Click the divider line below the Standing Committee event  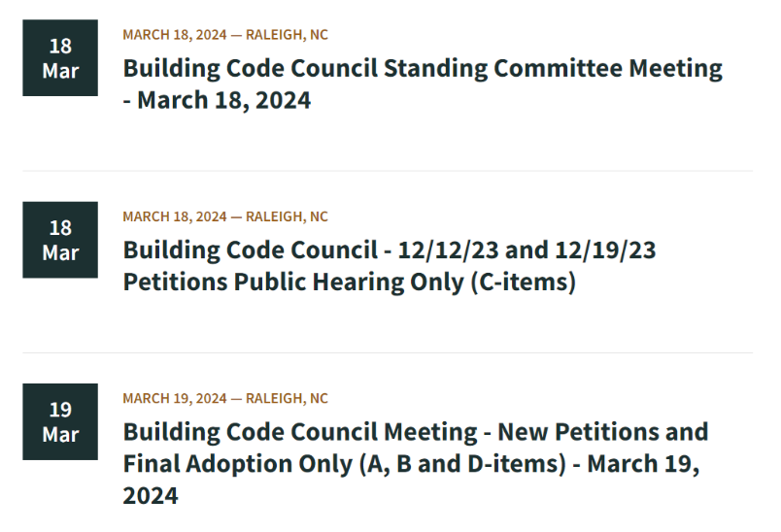(x=389, y=171)
